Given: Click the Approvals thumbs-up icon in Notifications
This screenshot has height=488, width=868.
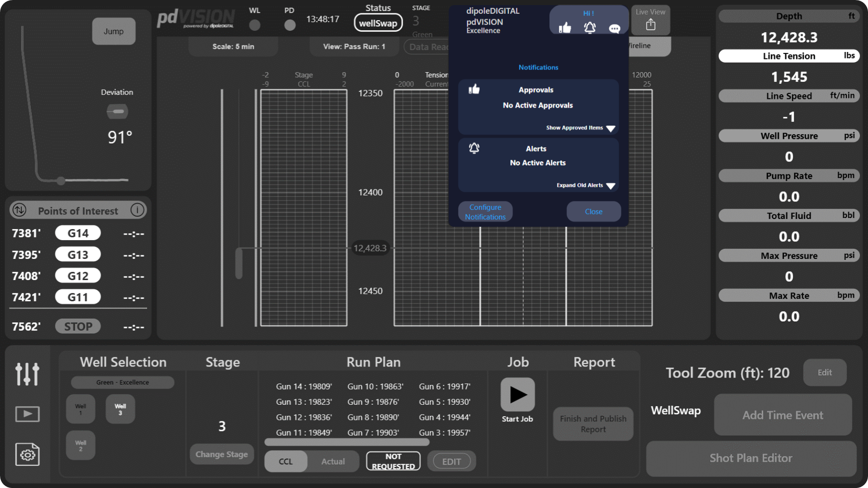Looking at the screenshot, I should 474,89.
